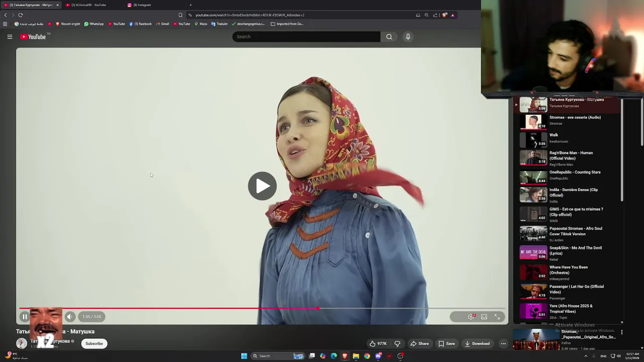Switch to the Instagram tab

(x=142, y=5)
